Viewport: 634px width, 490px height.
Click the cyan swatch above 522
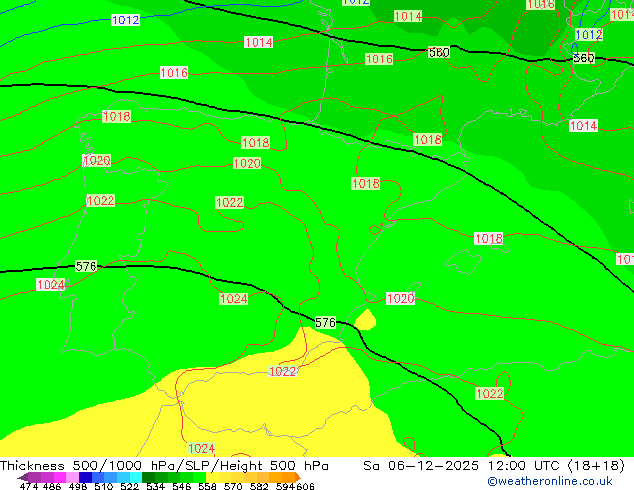click(x=136, y=477)
